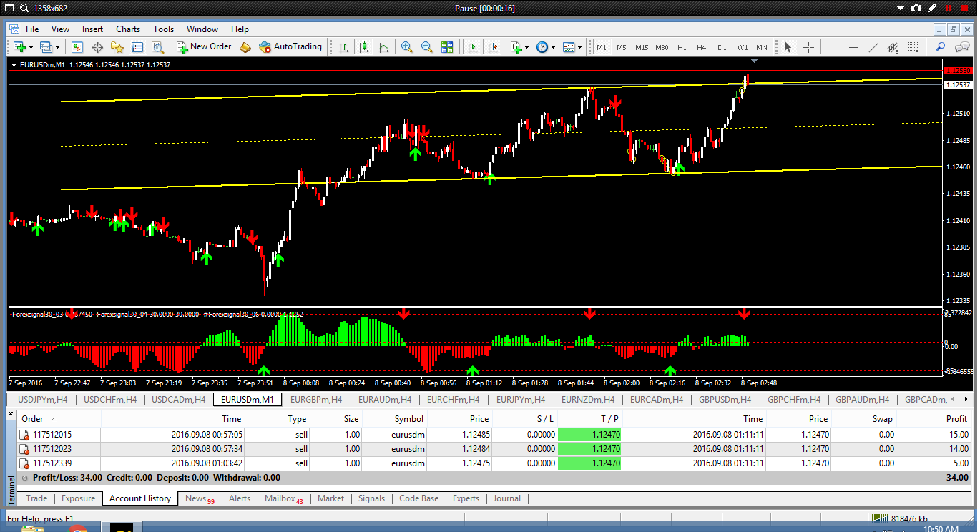
Task: Open the Mailbox terminal tab
Action: 284,498
